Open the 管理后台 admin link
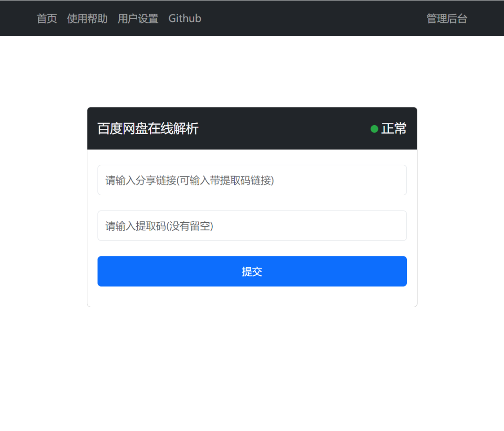The image size is (504, 431). coord(447,19)
